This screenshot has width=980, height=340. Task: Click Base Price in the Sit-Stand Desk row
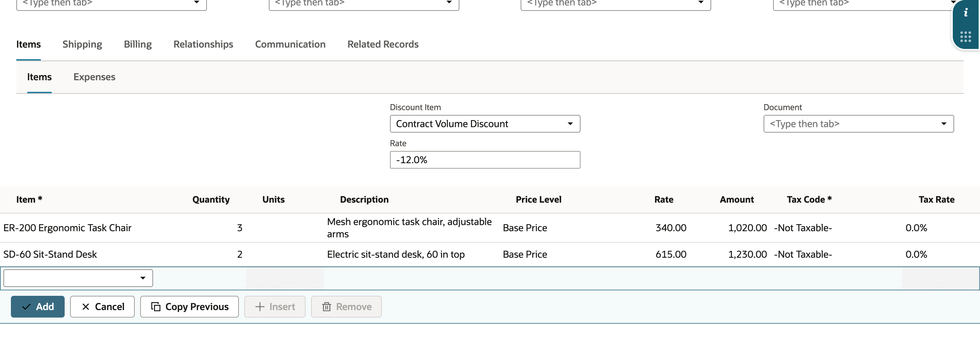(x=525, y=254)
